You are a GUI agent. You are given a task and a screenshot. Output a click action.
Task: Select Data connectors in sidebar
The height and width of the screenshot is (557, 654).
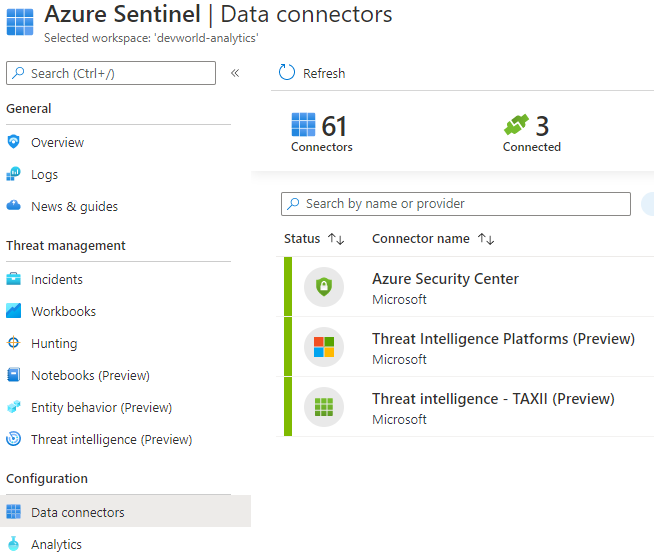[x=126, y=512]
